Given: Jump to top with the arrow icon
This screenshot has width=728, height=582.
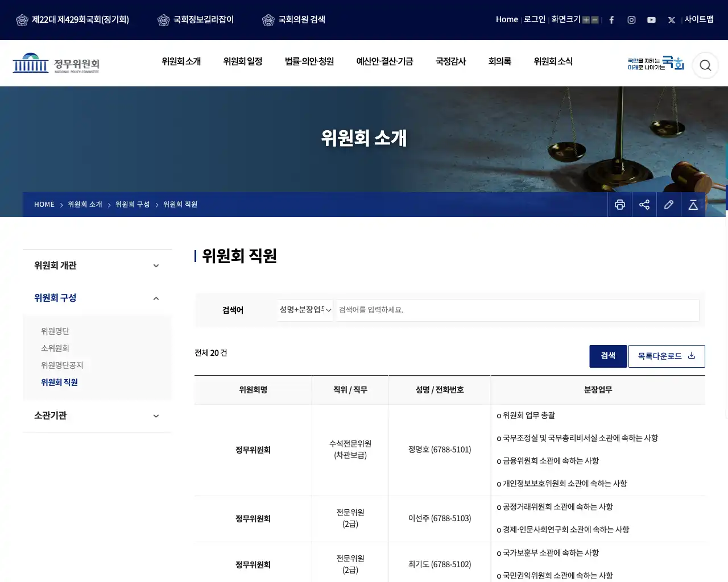Looking at the screenshot, I should coord(693,205).
